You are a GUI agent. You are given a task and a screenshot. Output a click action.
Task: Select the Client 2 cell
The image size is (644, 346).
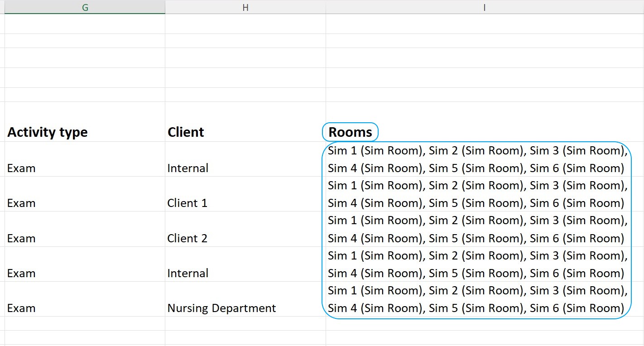(x=245, y=229)
